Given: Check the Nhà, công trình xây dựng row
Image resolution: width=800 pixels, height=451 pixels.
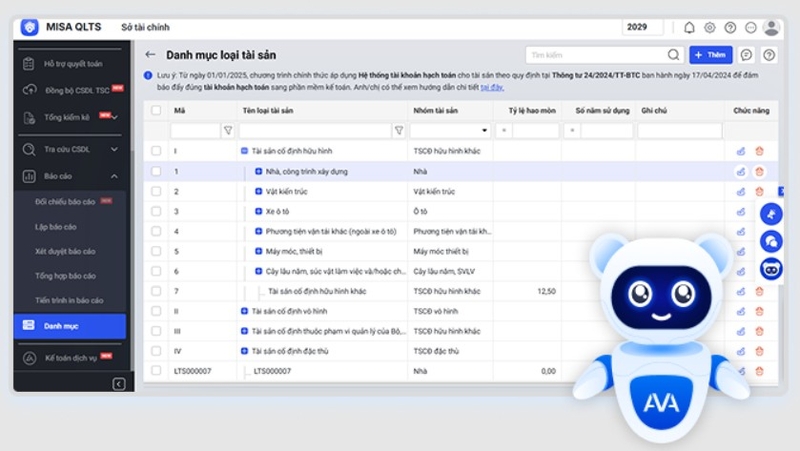Looking at the screenshot, I should (x=156, y=171).
